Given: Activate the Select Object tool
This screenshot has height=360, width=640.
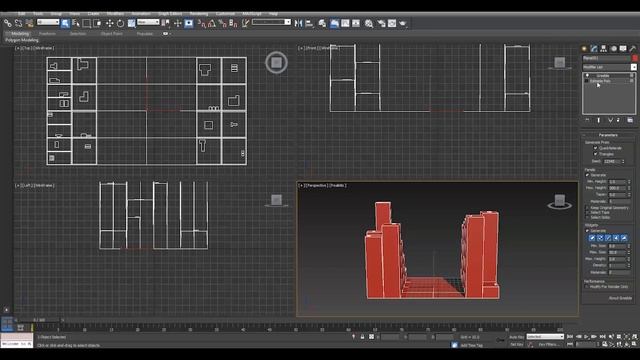Looking at the screenshot, I should 65,23.
